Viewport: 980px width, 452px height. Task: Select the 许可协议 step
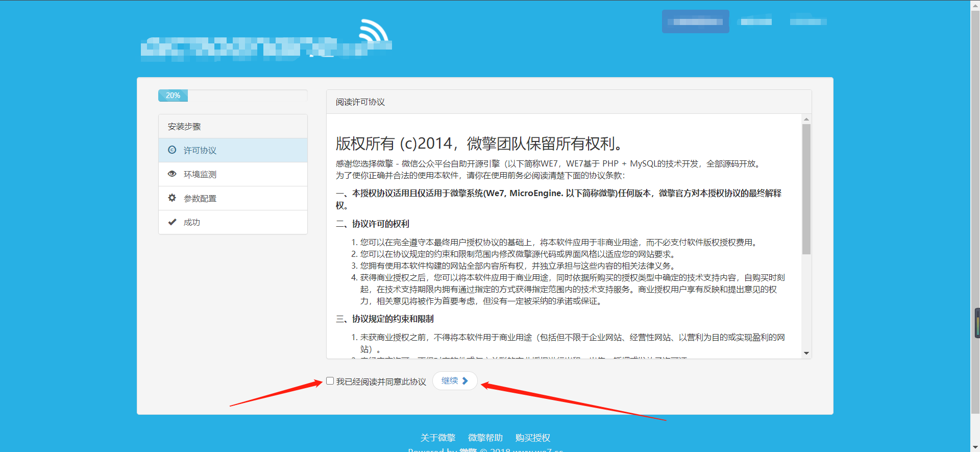pyautogui.click(x=233, y=150)
